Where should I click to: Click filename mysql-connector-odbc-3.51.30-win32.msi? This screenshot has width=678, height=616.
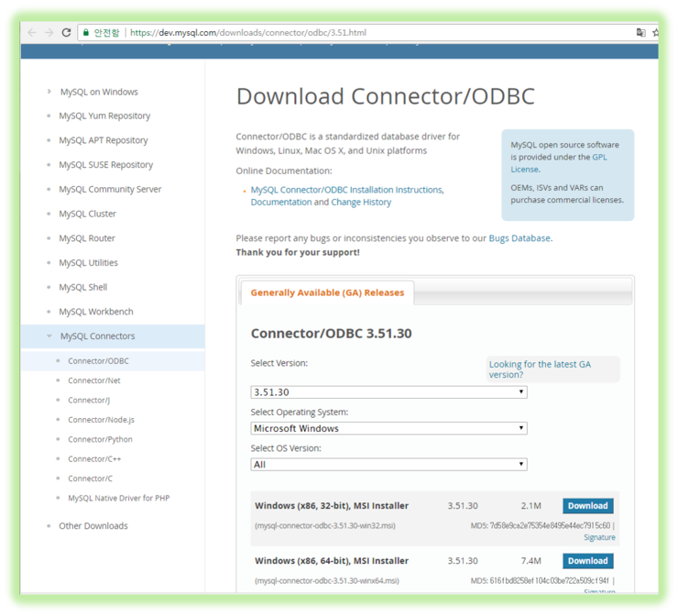[x=324, y=525]
